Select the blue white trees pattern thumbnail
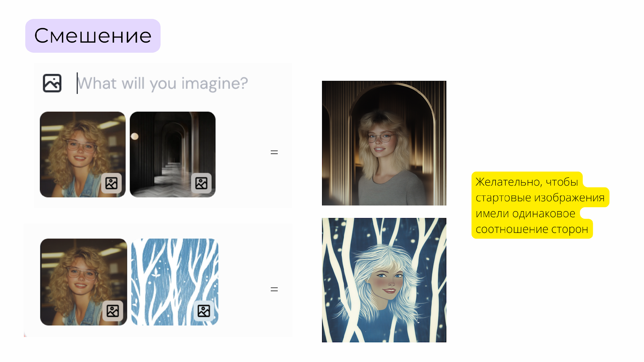This screenshot has width=644, height=362. tap(175, 282)
